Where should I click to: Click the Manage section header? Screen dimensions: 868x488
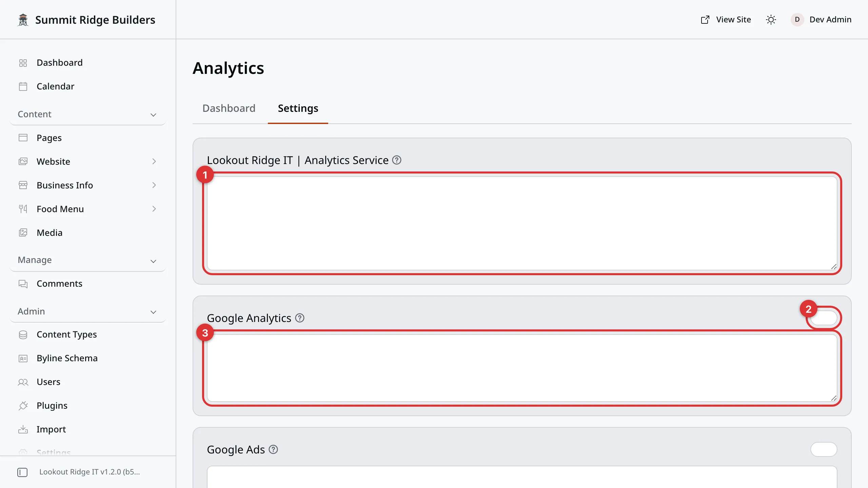(88, 260)
